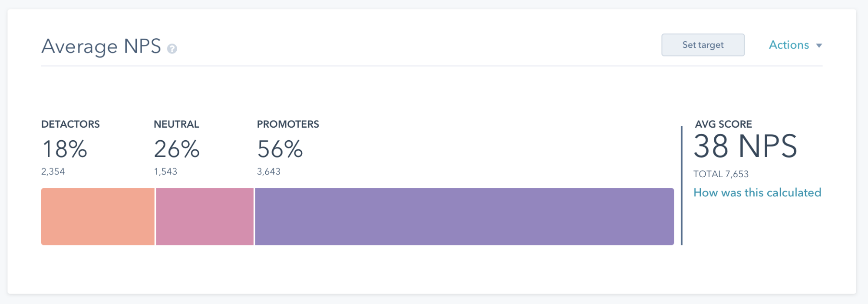Viewport: 868px width, 304px height.
Task: Click the DETACTORS heading label
Action: pyautogui.click(x=70, y=124)
